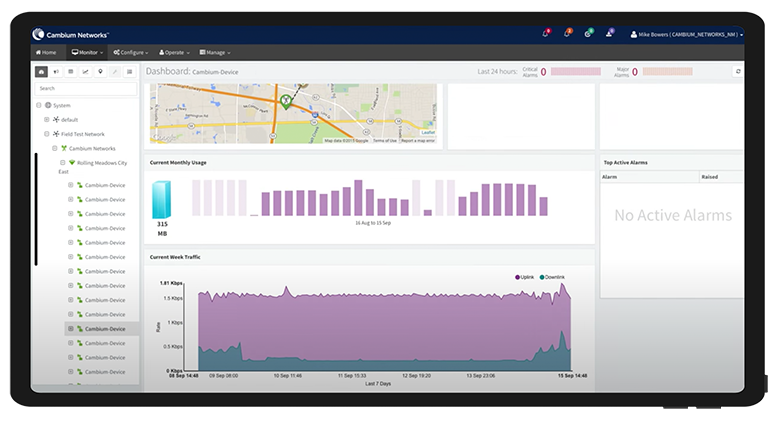Select Rolling Meadows City East in tree
Viewport: 777px width, 432px height.
click(93, 167)
